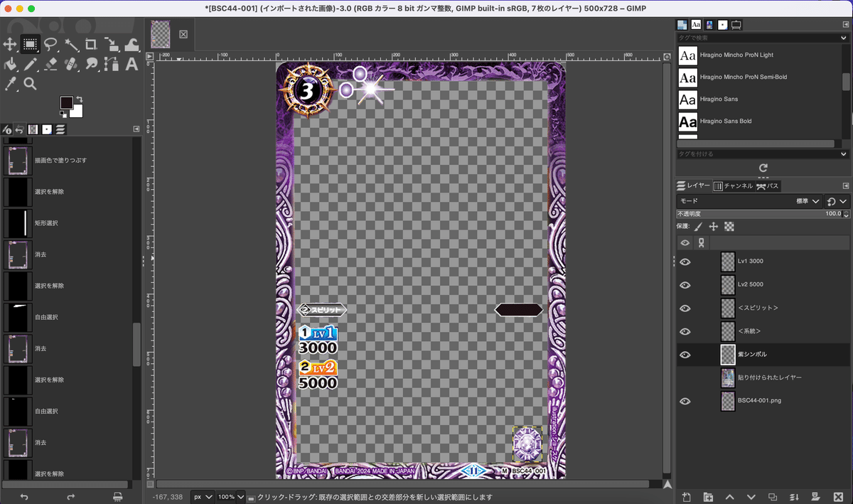The image size is (853, 504).
Task: Duplicate the selected layer
Action: [773, 496]
